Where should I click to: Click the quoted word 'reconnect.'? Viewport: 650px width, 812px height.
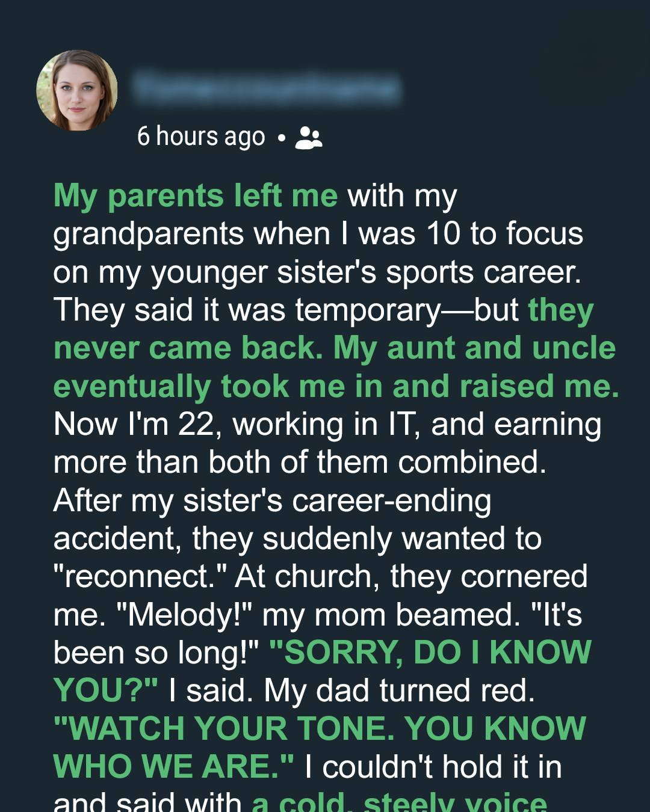click(x=140, y=576)
